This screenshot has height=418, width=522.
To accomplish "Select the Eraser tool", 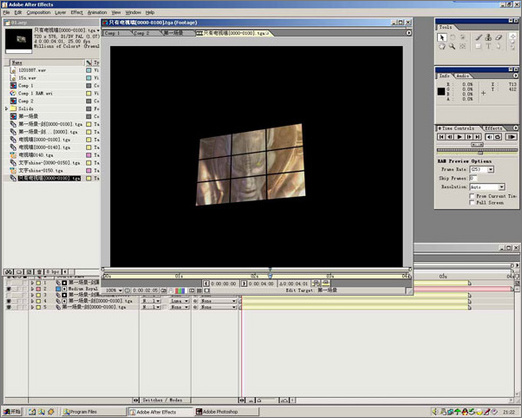I will point(498,38).
